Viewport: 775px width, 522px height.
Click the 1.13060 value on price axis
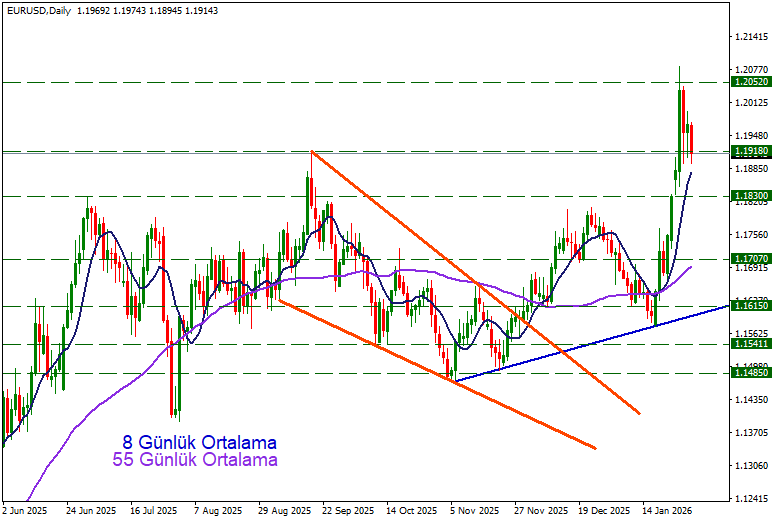tap(750, 466)
